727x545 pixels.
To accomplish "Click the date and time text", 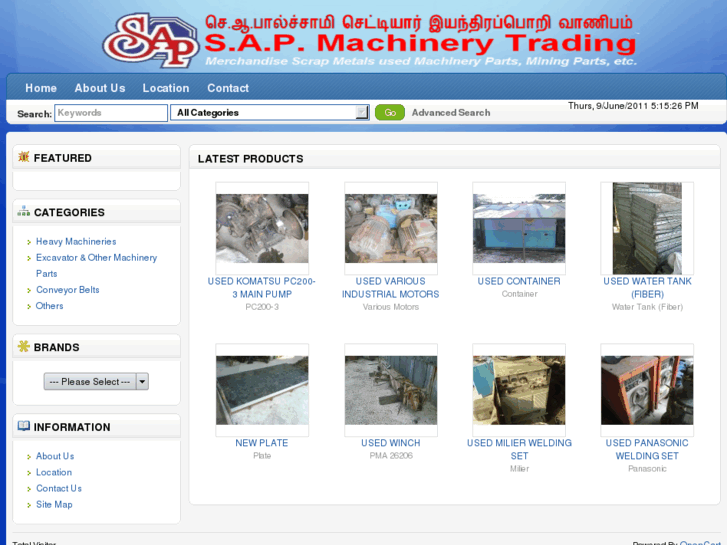I will click(633, 106).
